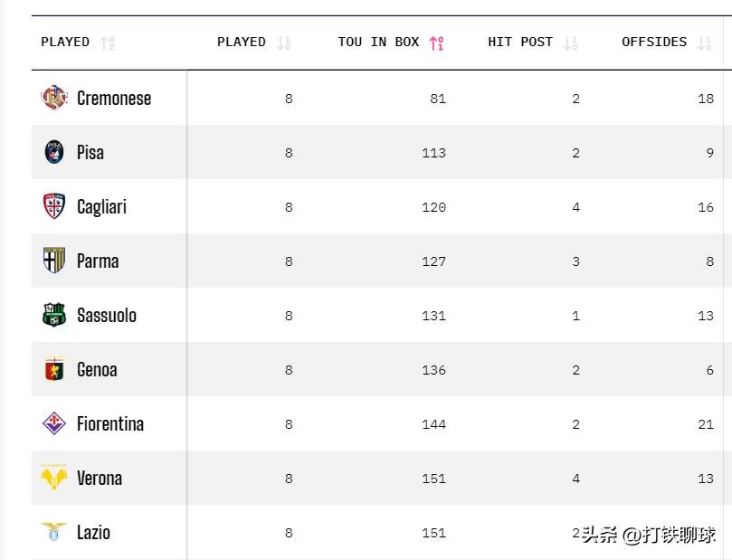This screenshot has width=732, height=560.
Task: Select the HIT POST column header
Action: click(520, 42)
